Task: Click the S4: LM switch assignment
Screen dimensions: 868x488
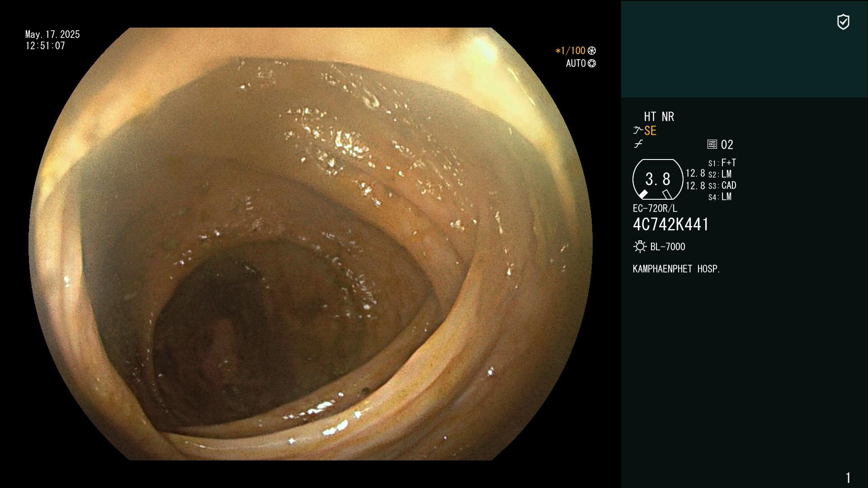Action: click(720, 197)
